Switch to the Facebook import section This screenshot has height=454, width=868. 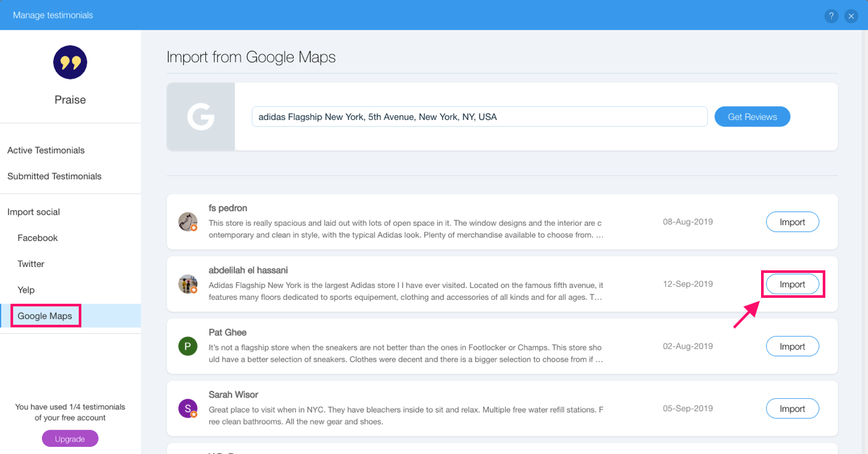coord(37,237)
